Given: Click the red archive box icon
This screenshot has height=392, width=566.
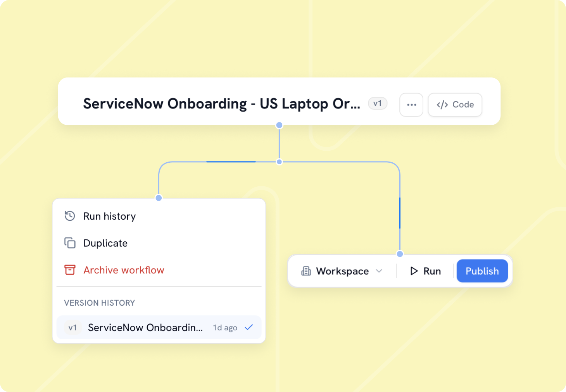Looking at the screenshot, I should pyautogui.click(x=70, y=270).
